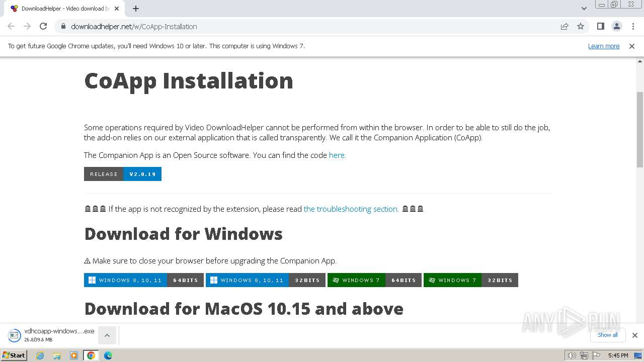Open the source code 'here' link
Screen dimensions: 644x362
click(x=337, y=155)
